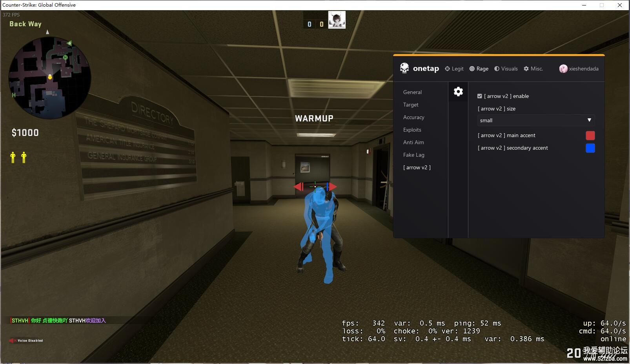Click the player avatar by the scoreboard

(337, 20)
